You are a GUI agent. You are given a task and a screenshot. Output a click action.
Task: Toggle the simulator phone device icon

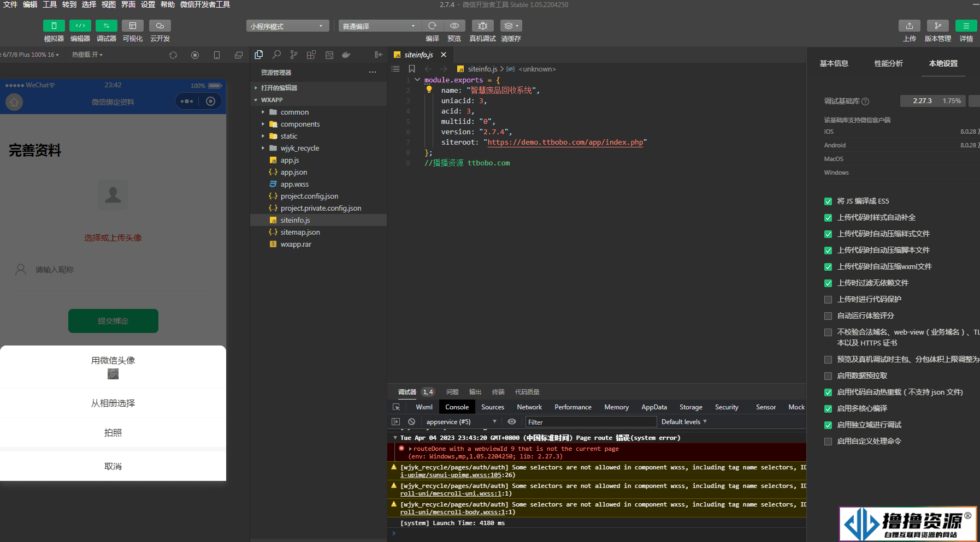tap(217, 55)
